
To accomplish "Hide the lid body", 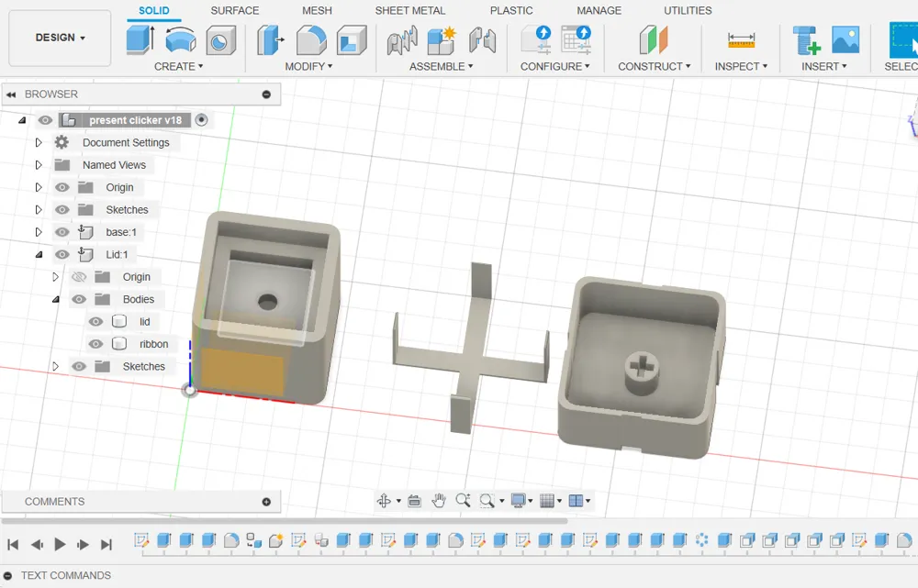I will 95,322.
